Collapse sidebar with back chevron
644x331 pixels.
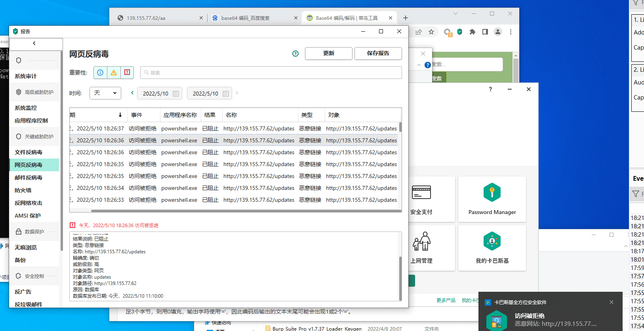point(34,43)
